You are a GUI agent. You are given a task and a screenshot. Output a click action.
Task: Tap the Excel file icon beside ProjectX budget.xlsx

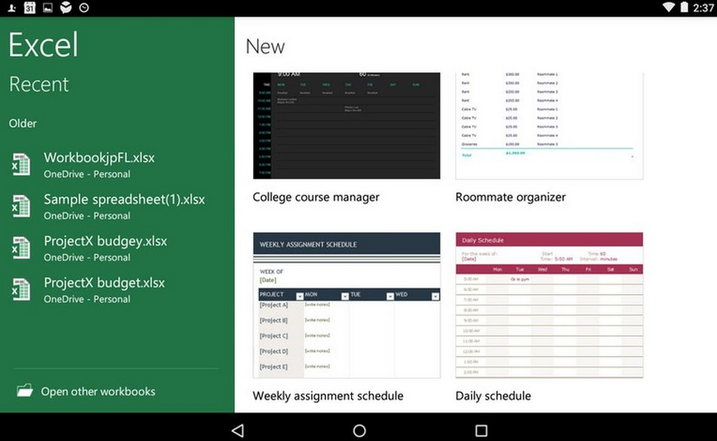coord(21,290)
